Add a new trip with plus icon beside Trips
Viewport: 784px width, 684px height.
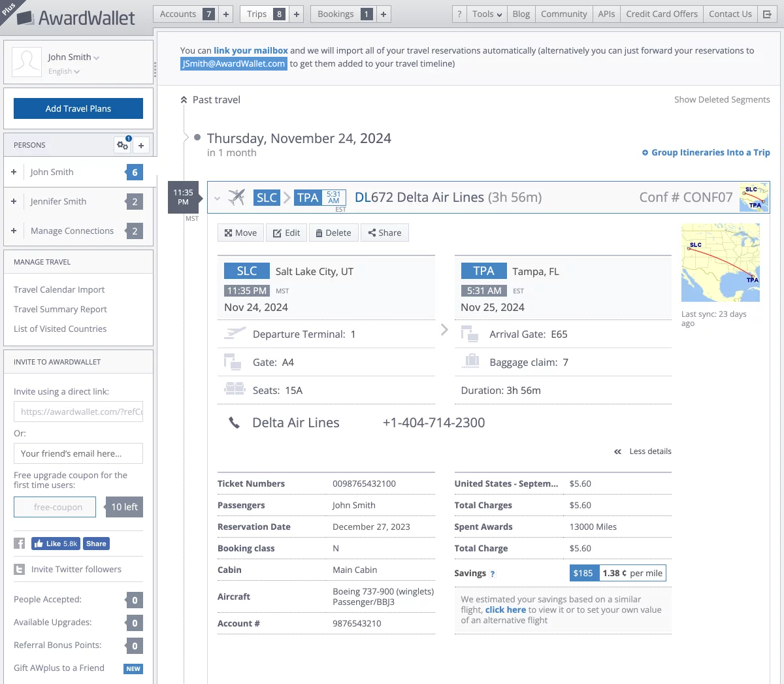[x=296, y=14]
